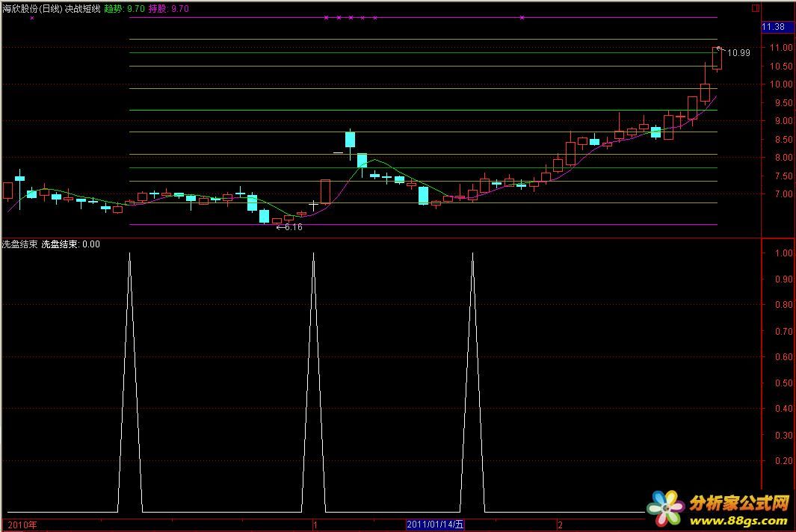
Task: Click the magenta 持股: 9.70 readout
Action: [x=168, y=9]
